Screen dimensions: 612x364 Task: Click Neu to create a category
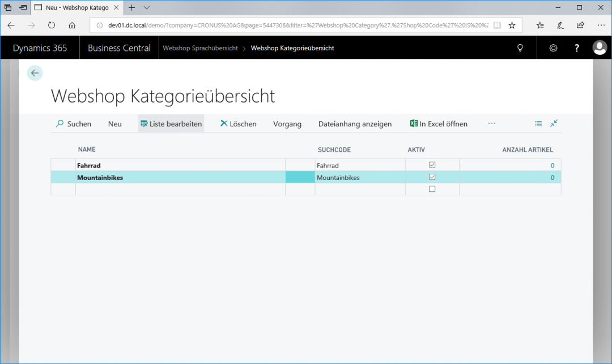click(114, 123)
